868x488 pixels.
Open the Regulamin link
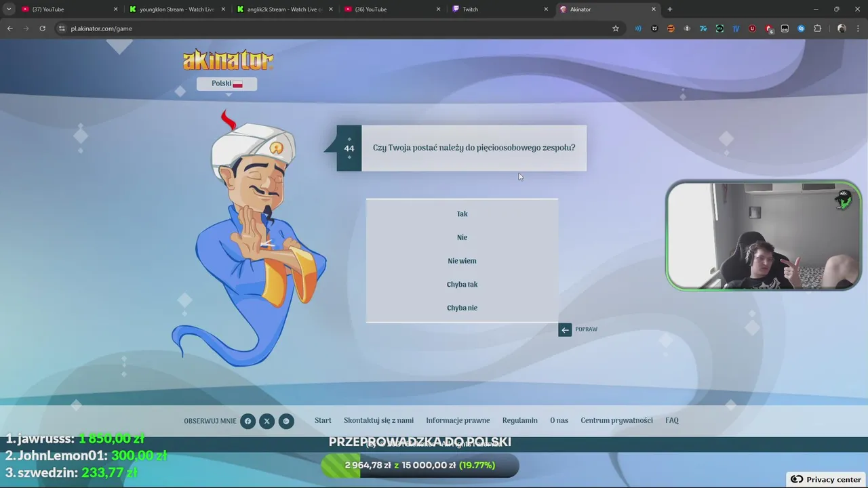520,420
